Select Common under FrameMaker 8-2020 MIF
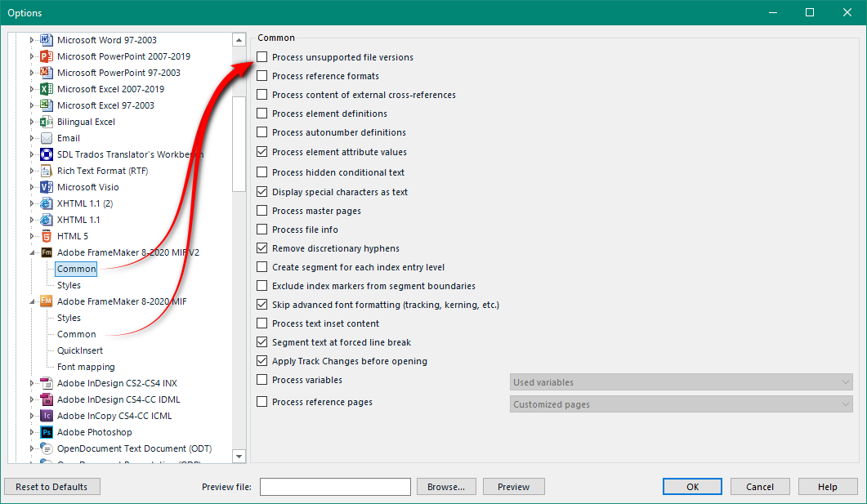The image size is (867, 504). pos(76,334)
